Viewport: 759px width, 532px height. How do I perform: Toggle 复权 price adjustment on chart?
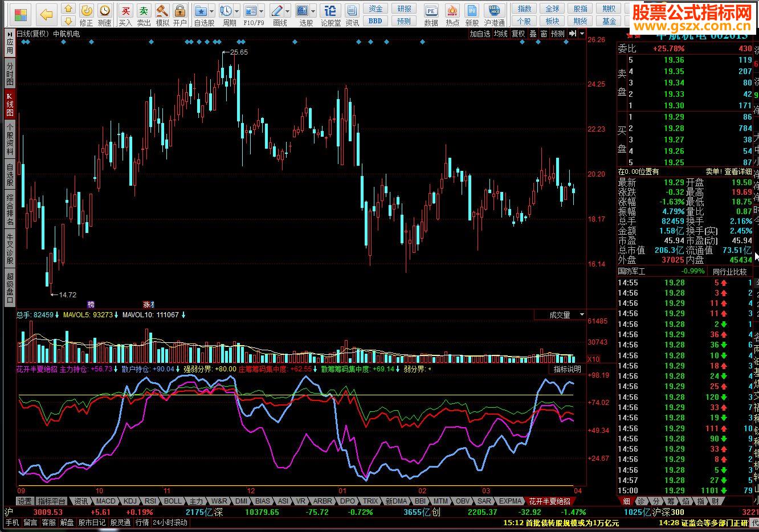tap(518, 34)
